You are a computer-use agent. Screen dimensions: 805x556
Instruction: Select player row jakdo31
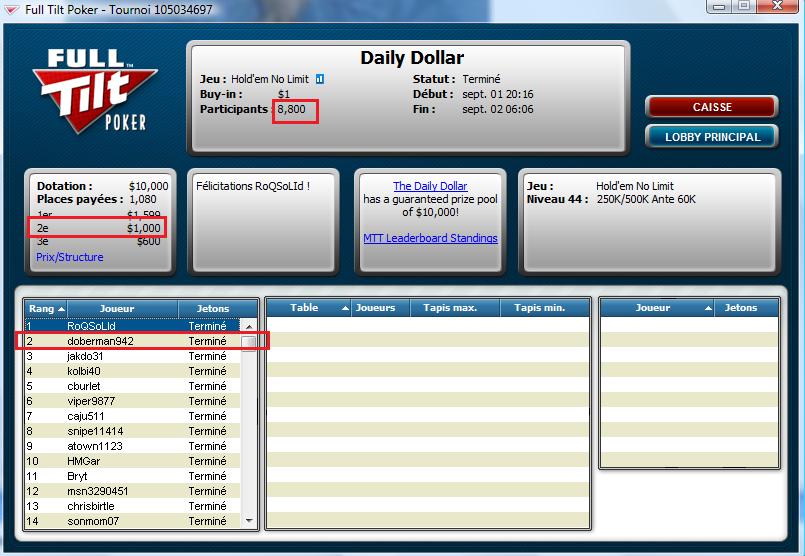tap(132, 356)
